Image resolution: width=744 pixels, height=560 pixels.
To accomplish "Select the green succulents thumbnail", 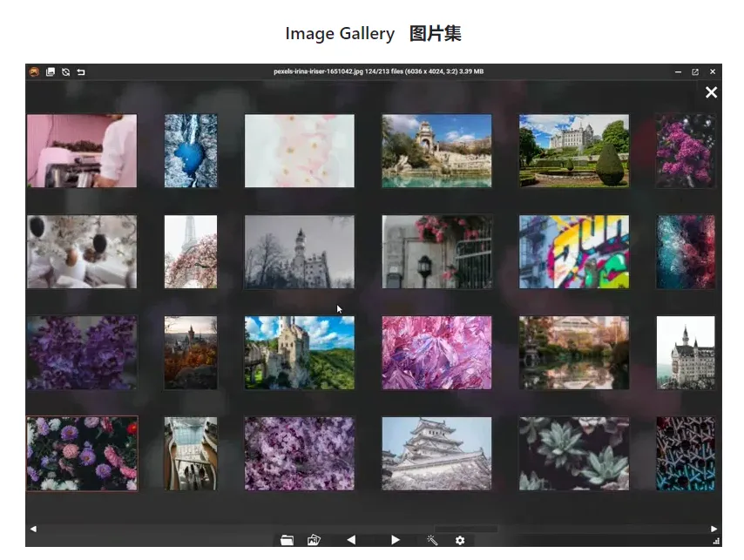I will tap(574, 454).
